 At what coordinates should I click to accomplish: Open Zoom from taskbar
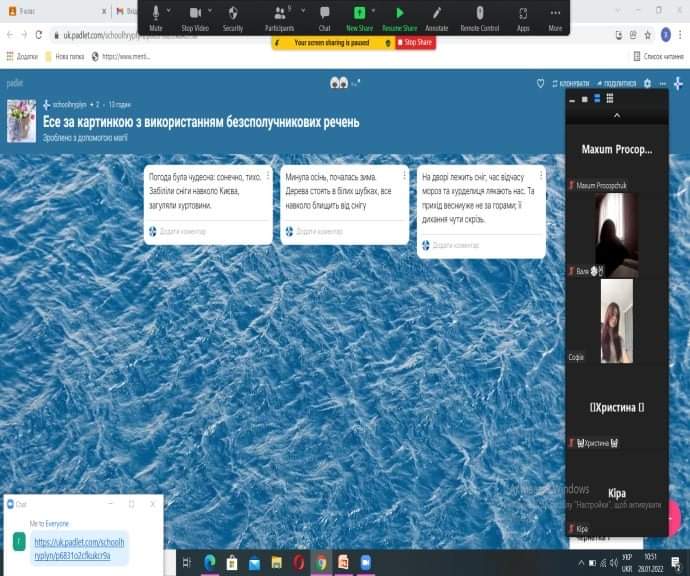point(366,563)
